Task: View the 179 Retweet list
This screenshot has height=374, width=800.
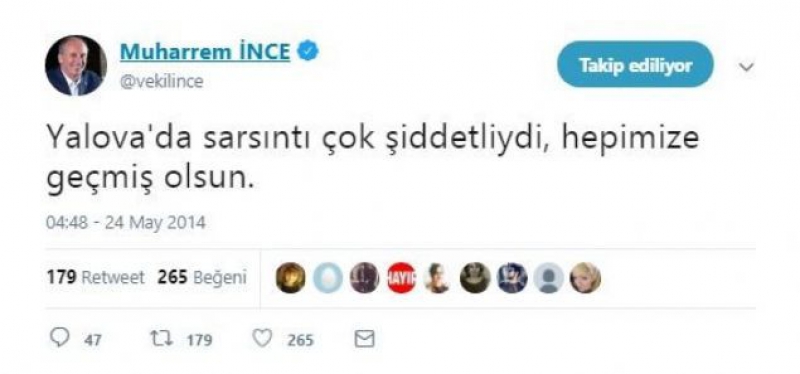Action: [x=95, y=278]
